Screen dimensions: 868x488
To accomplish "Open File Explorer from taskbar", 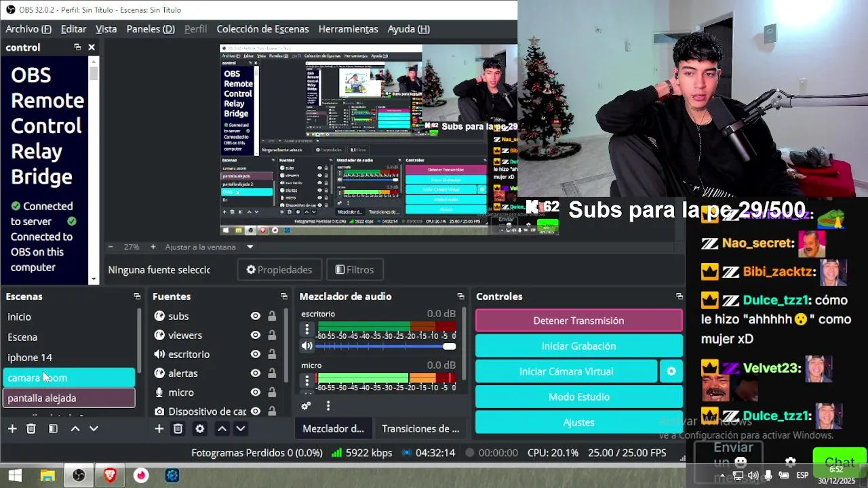I will click(x=47, y=476).
